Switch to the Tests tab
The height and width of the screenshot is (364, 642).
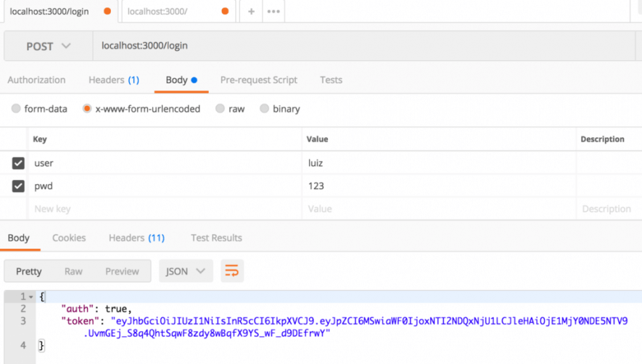331,80
